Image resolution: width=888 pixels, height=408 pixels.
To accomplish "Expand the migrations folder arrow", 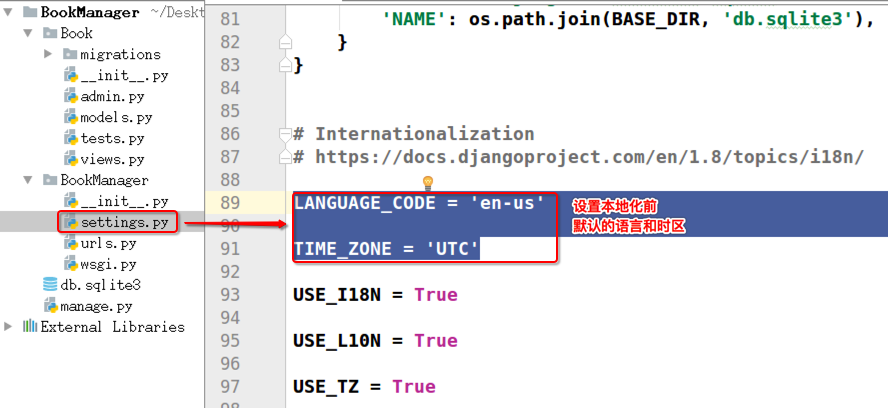I will point(48,54).
